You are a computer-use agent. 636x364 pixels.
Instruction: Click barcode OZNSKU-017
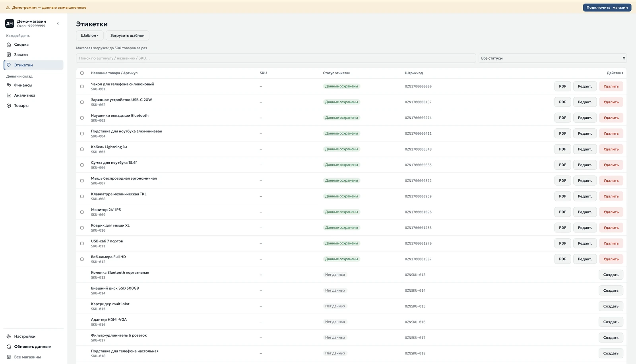click(415, 338)
